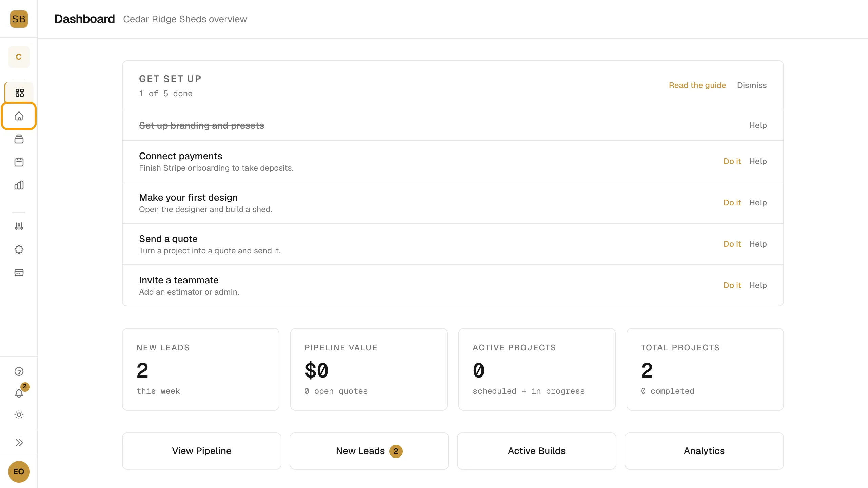Viewport: 868px width, 488px height.
Task: Click 'Open the designer and build a shed.' text
Action: coord(205,209)
